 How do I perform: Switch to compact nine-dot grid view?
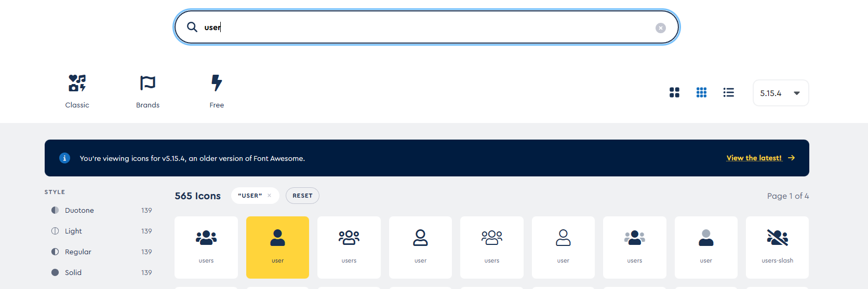[701, 92]
